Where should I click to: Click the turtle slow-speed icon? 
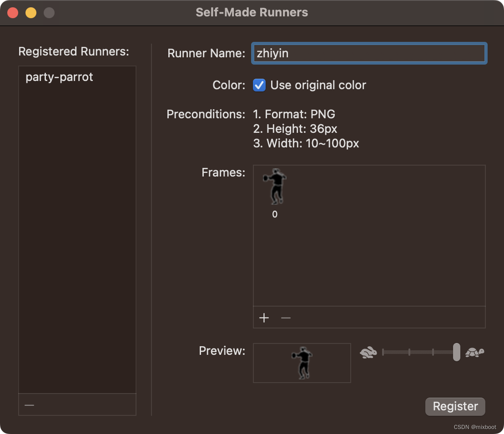tap(475, 353)
